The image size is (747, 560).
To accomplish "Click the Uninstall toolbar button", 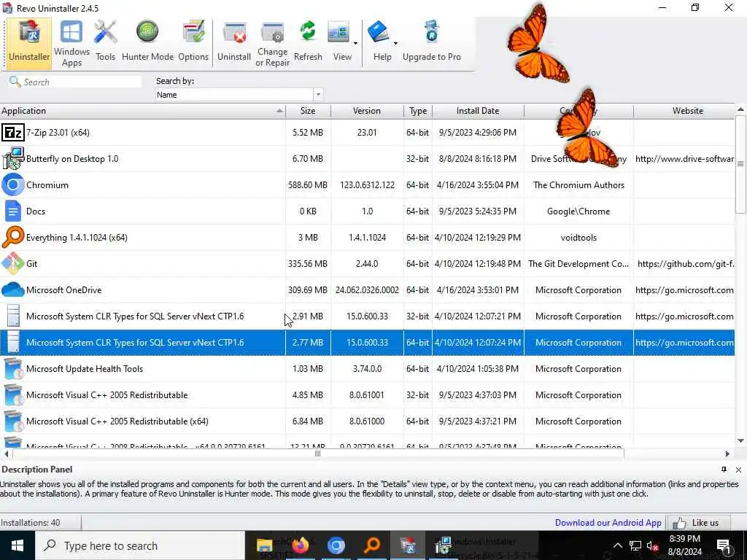I will (x=234, y=43).
